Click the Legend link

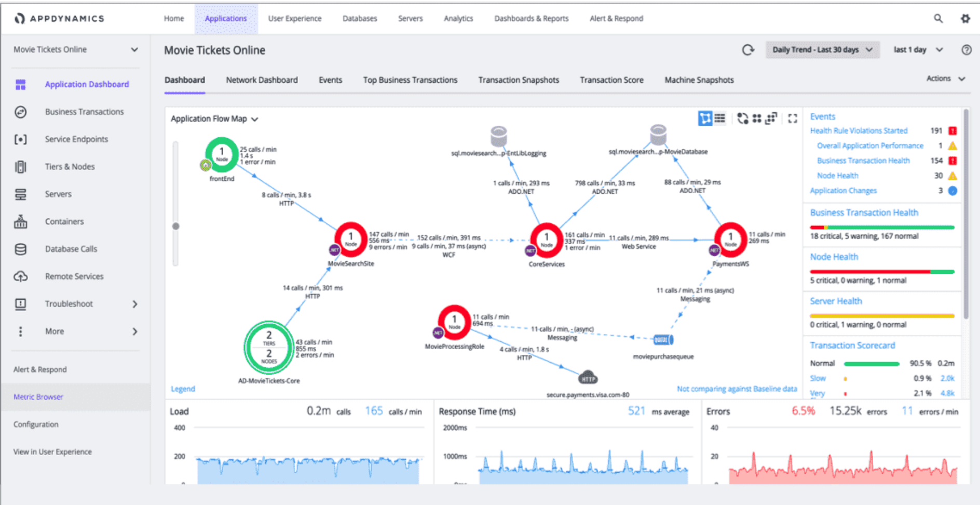[183, 389]
